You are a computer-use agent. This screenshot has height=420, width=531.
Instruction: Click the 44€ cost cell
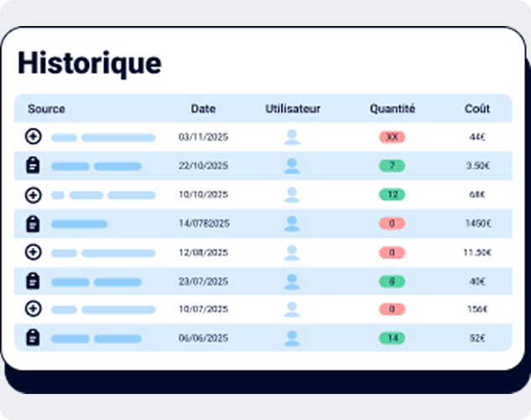click(x=477, y=137)
